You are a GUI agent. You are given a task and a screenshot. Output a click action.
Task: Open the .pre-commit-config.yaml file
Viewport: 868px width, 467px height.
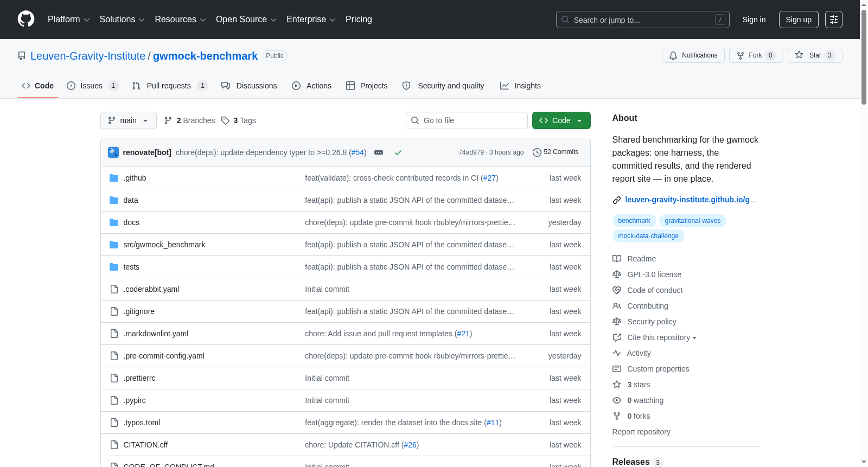coord(164,356)
